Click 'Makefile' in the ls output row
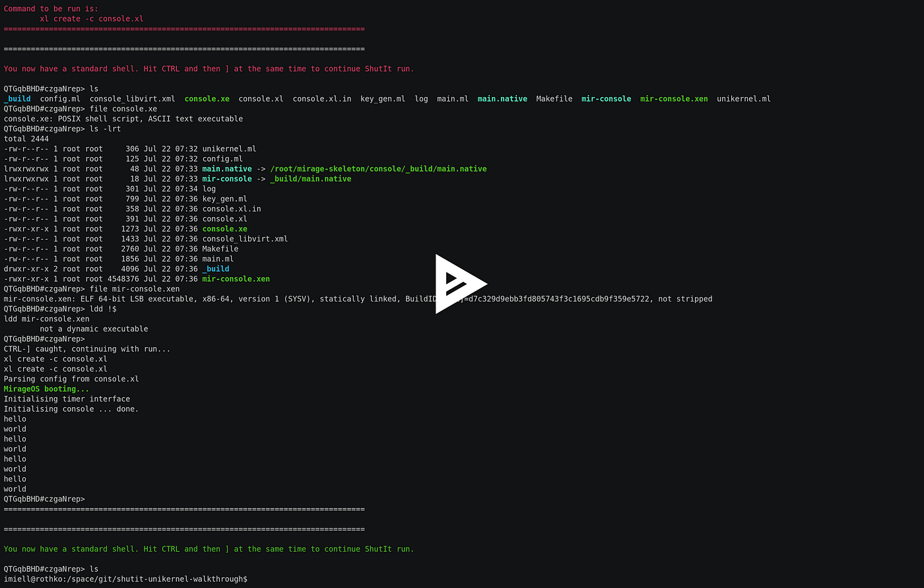This screenshot has width=924, height=588. [554, 99]
